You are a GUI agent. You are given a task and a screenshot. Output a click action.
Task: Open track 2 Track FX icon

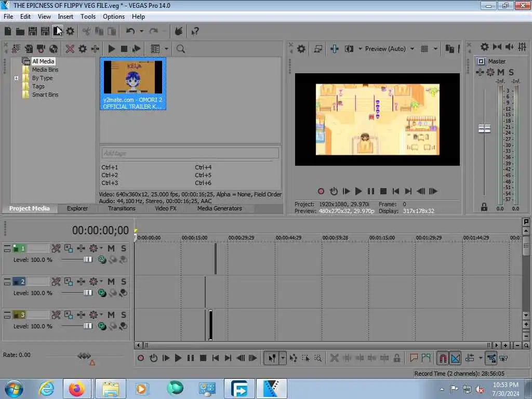[x=81, y=282]
